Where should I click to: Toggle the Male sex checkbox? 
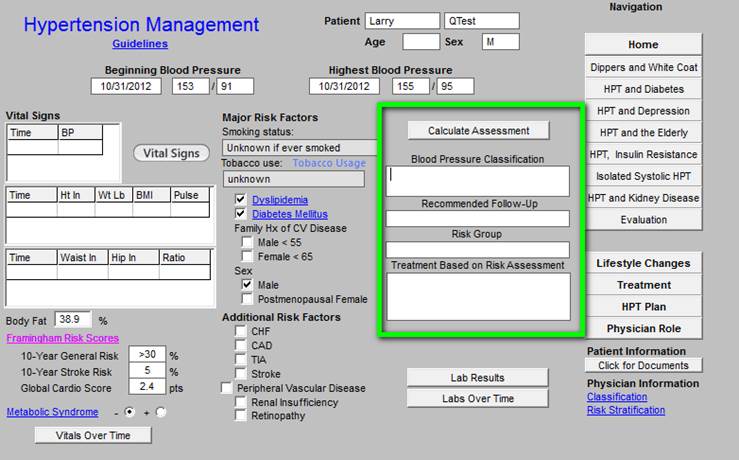point(246,285)
